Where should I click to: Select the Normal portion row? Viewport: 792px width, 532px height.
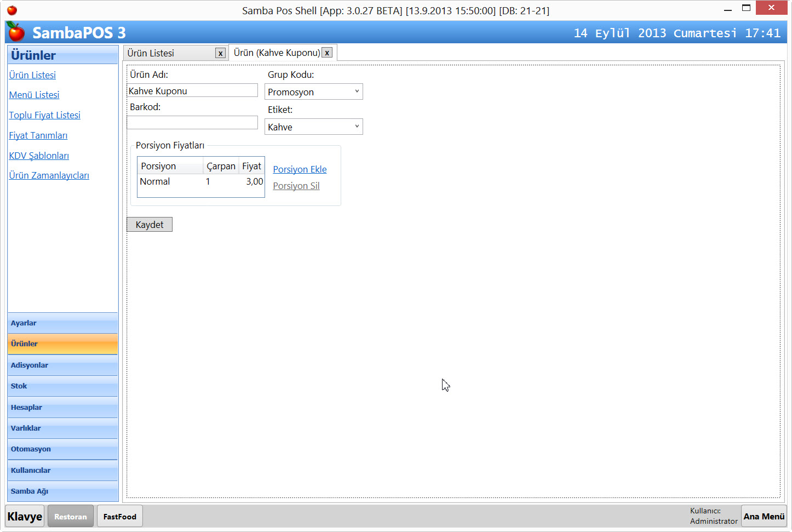[x=200, y=182]
